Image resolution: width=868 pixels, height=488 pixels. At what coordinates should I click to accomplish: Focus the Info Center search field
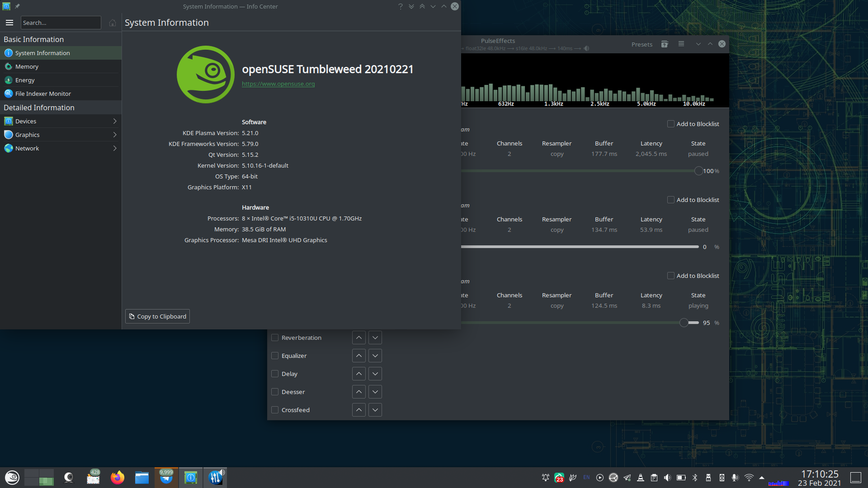point(61,23)
